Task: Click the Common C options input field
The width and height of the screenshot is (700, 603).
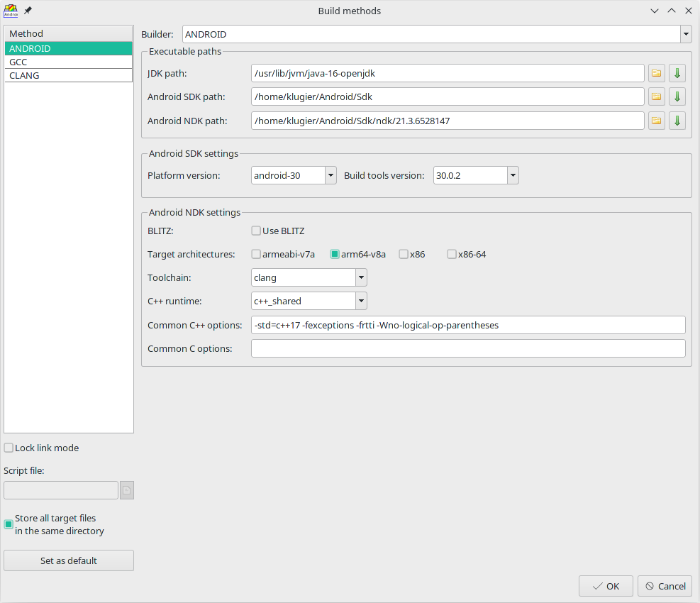Action: [468, 348]
